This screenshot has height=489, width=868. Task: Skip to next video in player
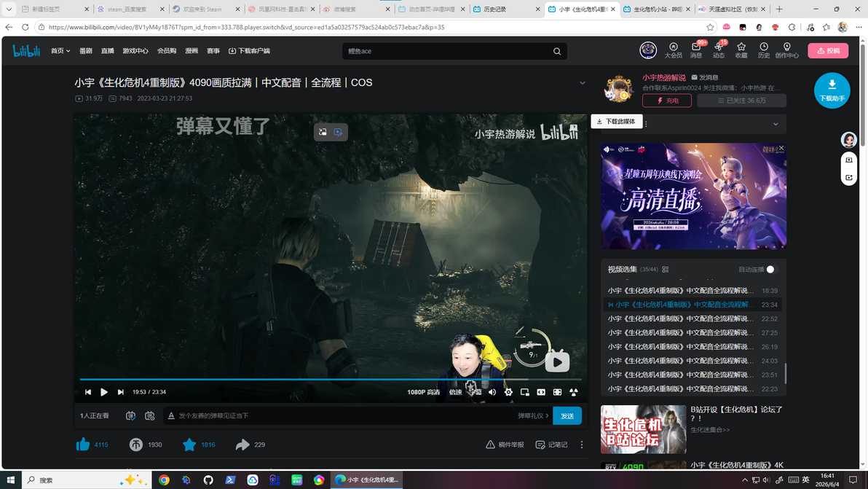[121, 392]
